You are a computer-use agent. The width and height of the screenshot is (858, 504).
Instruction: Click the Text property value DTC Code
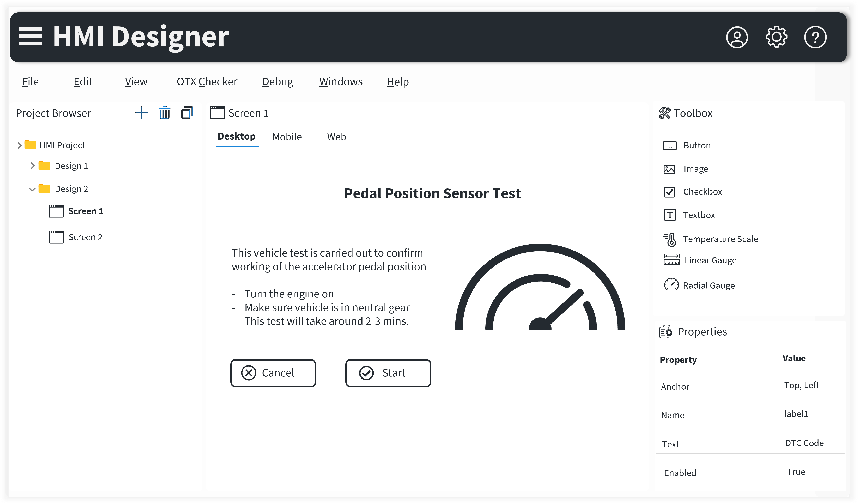(804, 443)
